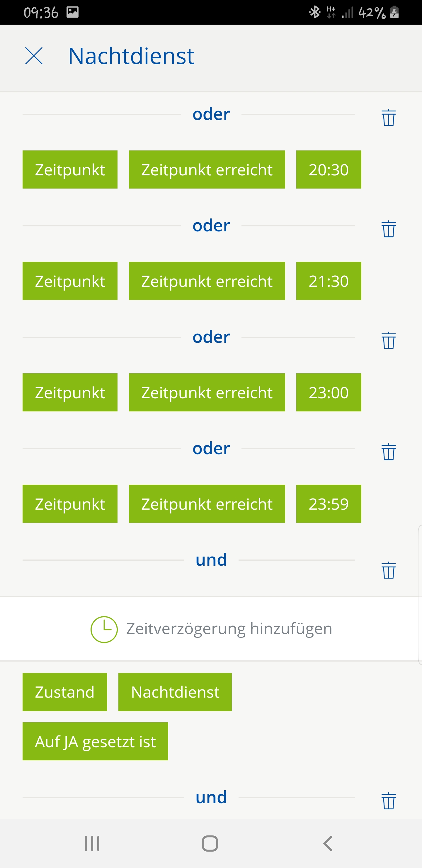Open Android recent apps button
422x868 pixels.
click(x=92, y=844)
